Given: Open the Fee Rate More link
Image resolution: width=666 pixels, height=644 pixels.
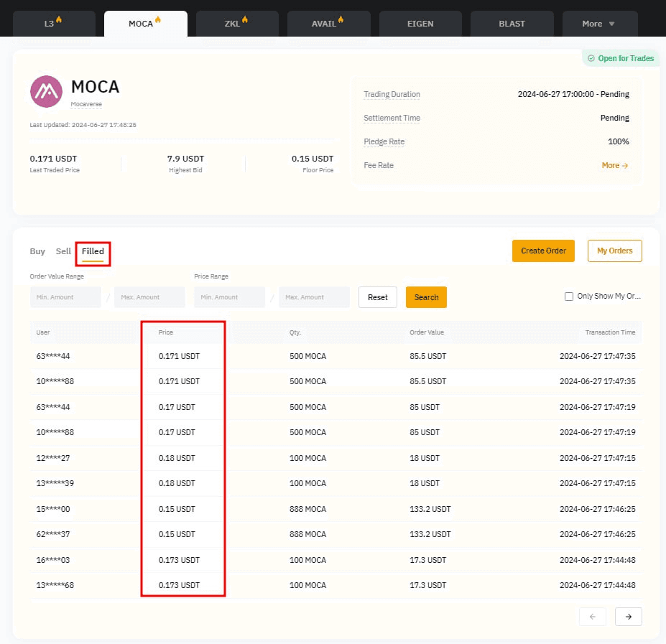Looking at the screenshot, I should click(x=614, y=165).
